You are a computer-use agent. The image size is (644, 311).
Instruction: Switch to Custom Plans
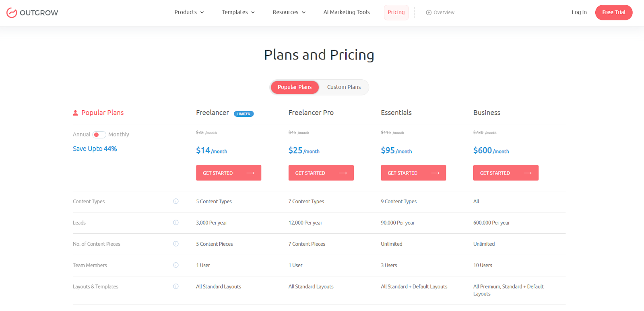pos(344,87)
